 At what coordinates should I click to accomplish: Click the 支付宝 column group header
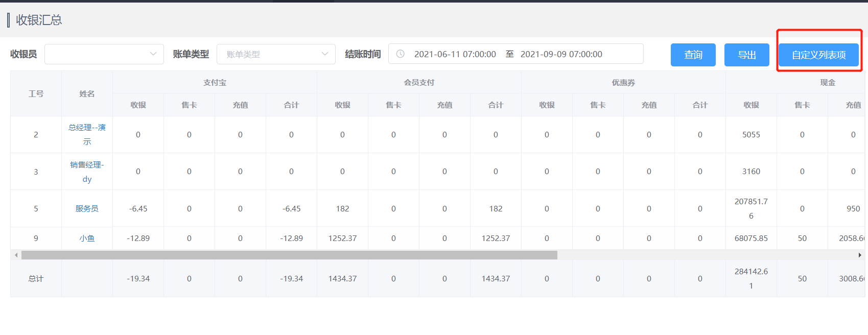click(215, 82)
